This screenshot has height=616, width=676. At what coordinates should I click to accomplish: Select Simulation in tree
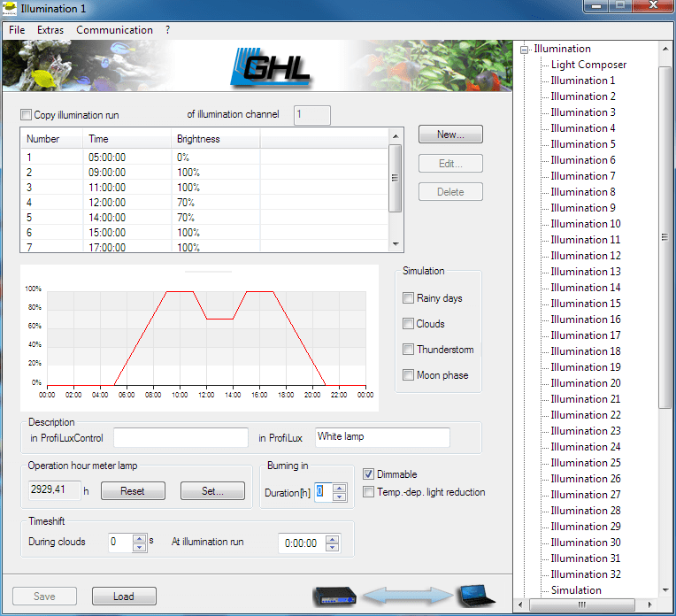[x=576, y=590]
